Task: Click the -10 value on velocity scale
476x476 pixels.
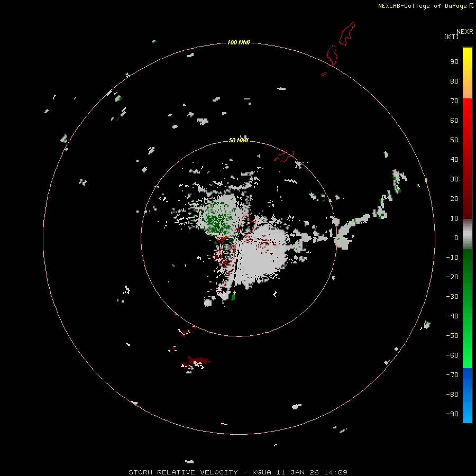Action: click(452, 258)
